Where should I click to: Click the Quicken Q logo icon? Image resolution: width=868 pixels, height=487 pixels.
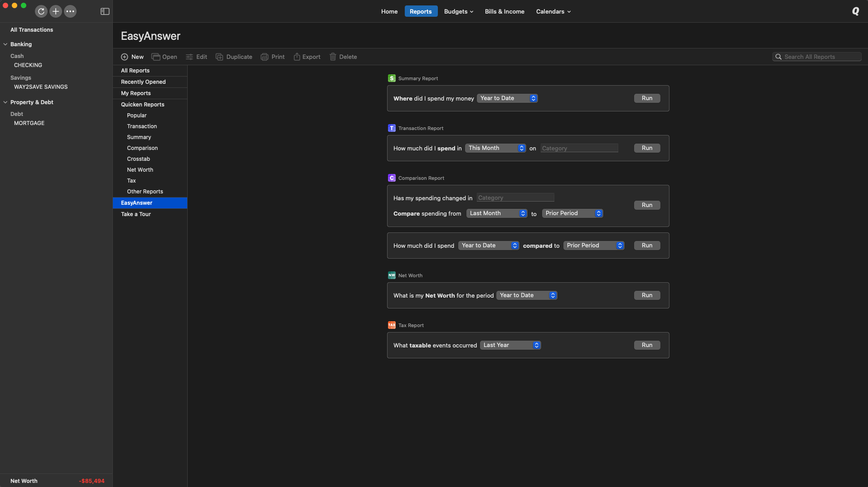pos(855,11)
